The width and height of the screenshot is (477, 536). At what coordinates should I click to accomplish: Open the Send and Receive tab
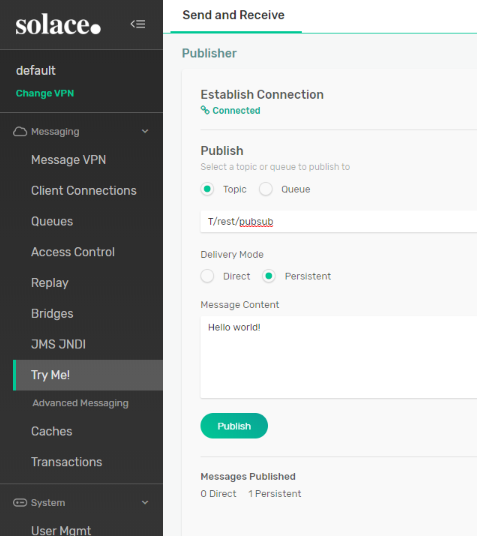coord(234,15)
